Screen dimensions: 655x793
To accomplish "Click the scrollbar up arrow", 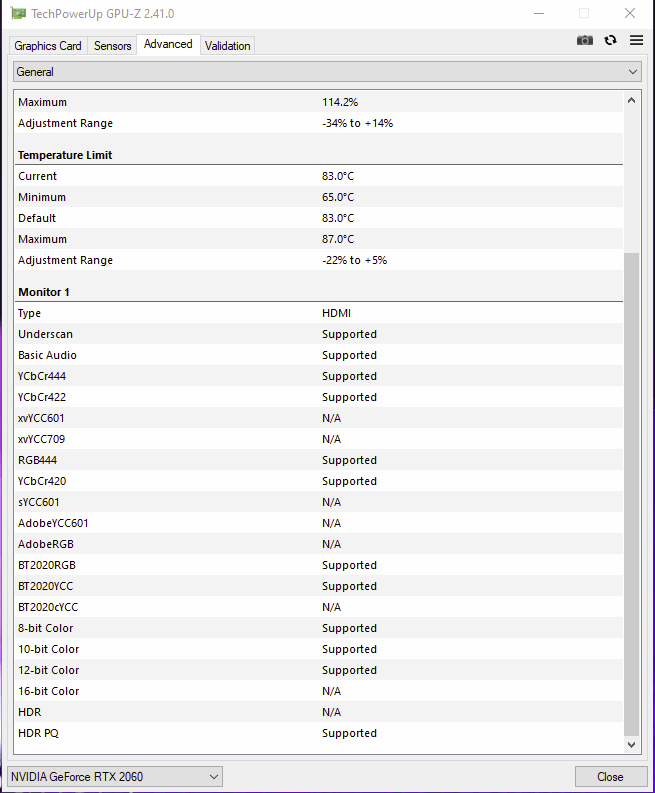I will 631,100.
